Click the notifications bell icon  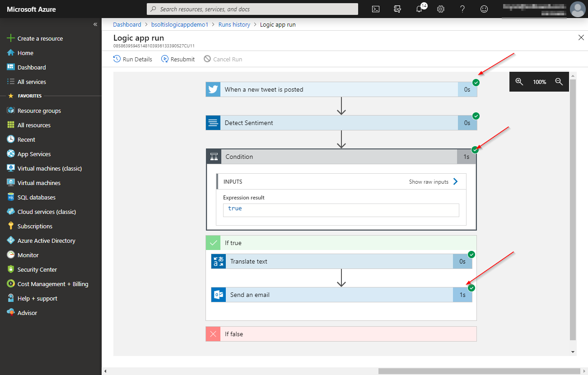pyautogui.click(x=419, y=9)
